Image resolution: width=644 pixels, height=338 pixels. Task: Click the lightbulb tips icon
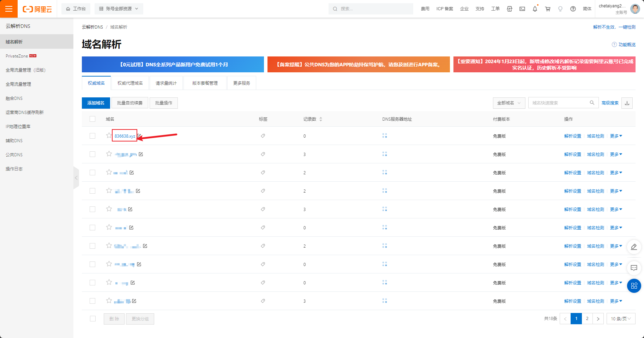(560, 9)
